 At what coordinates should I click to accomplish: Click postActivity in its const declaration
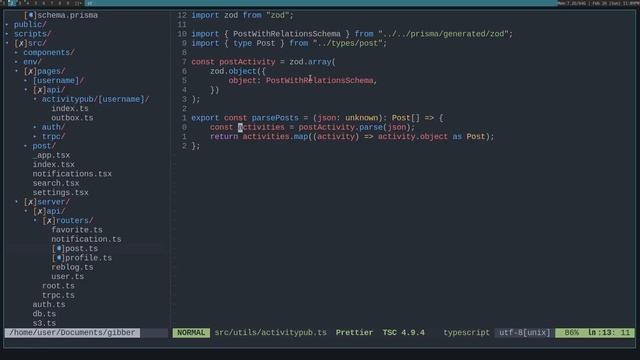point(247,62)
